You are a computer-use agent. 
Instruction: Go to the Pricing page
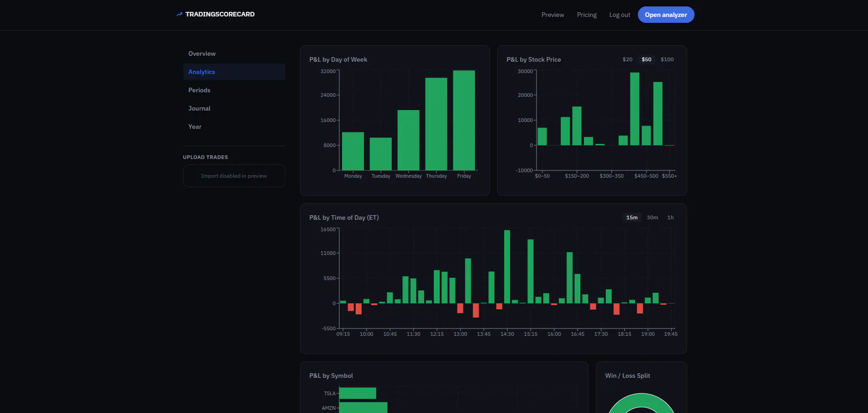point(587,15)
